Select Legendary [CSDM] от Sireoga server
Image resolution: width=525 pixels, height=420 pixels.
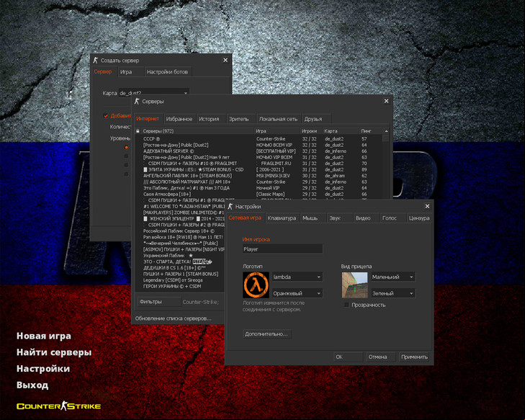point(181,280)
